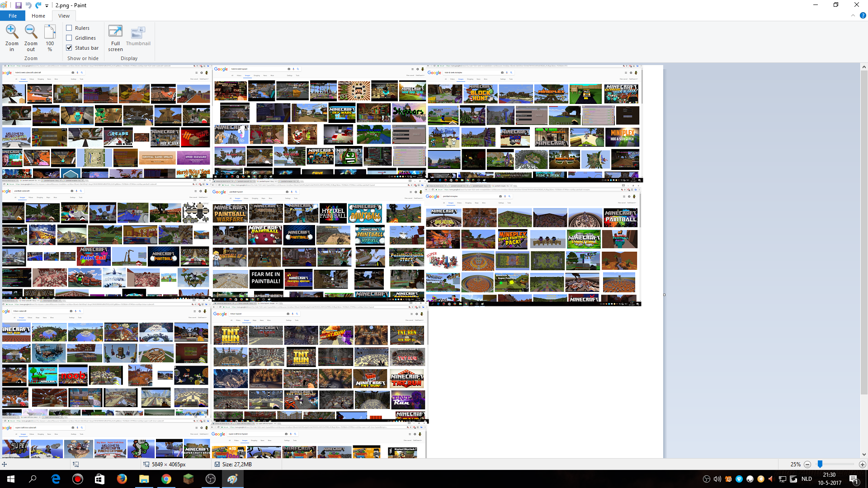Launch Firefox from the taskbar

click(x=122, y=479)
